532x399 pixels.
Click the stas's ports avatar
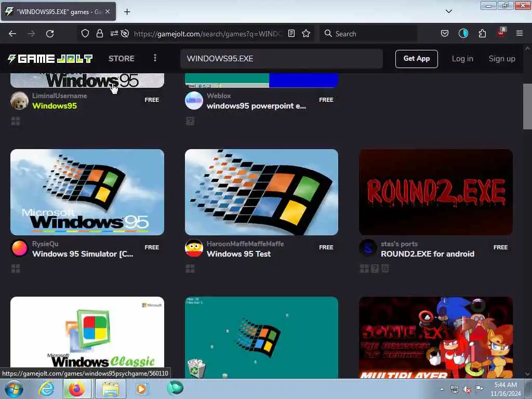368,248
